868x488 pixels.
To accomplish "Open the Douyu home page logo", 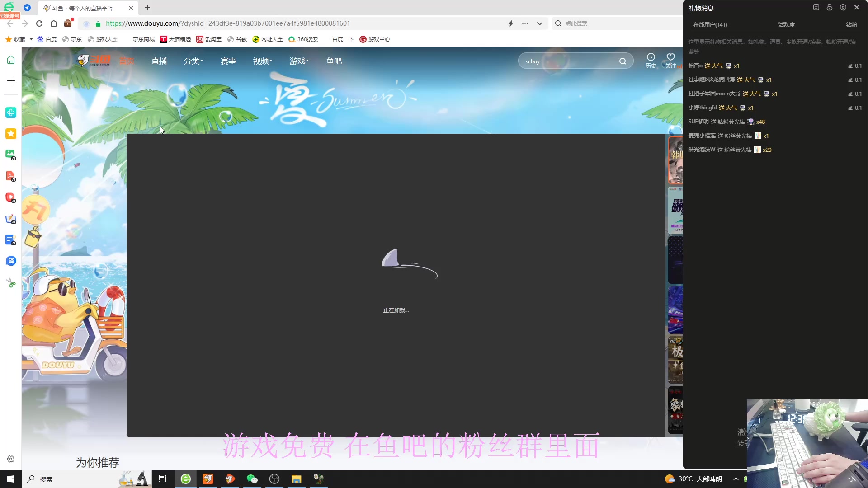I will point(94,60).
